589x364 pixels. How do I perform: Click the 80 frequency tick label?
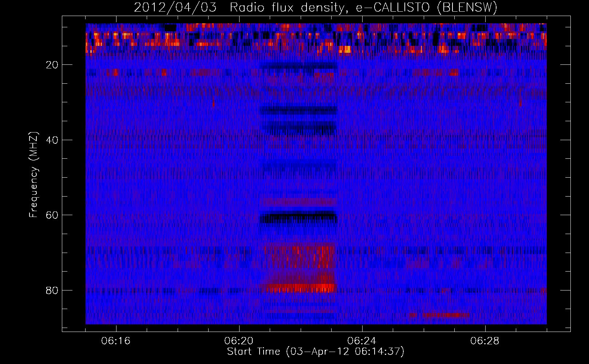pos(52,290)
